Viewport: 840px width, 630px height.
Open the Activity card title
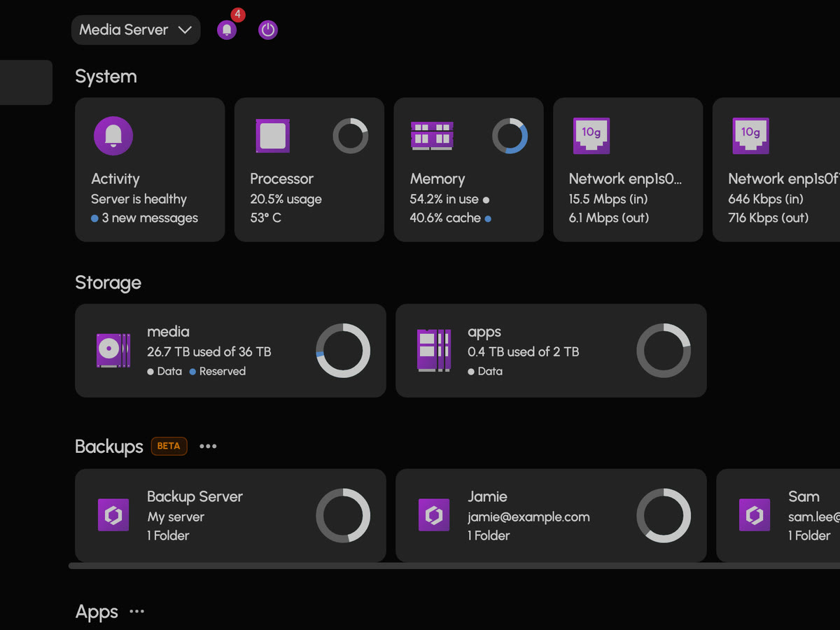click(115, 178)
